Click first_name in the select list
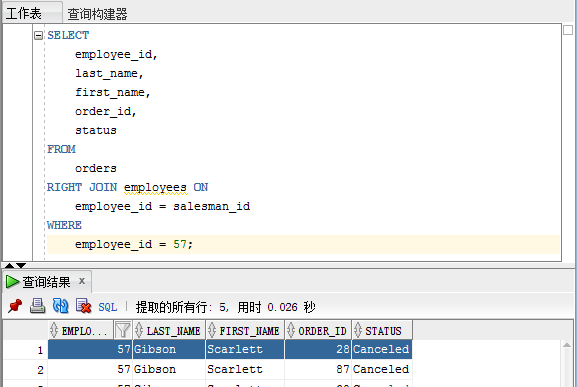The image size is (577, 387). coord(110,92)
